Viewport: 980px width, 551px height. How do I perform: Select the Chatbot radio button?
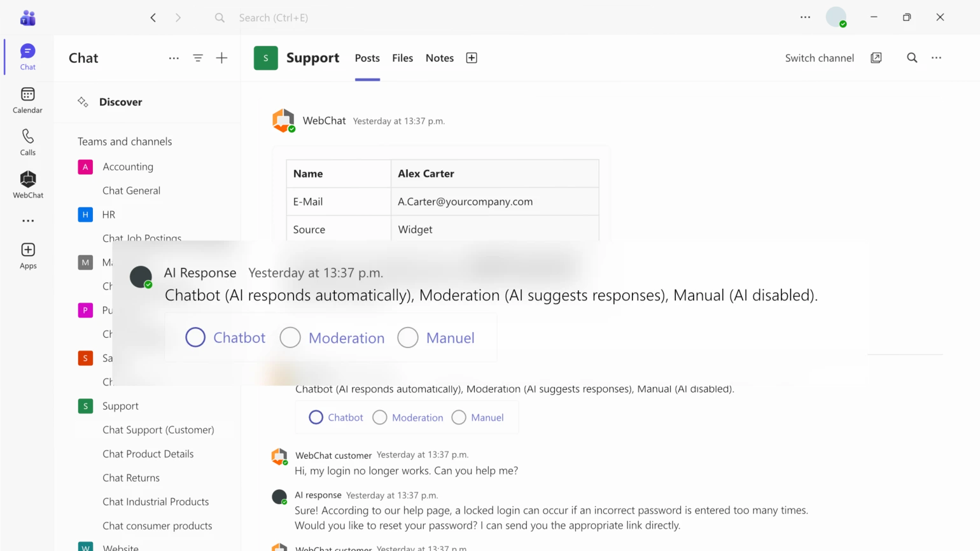[x=195, y=337]
